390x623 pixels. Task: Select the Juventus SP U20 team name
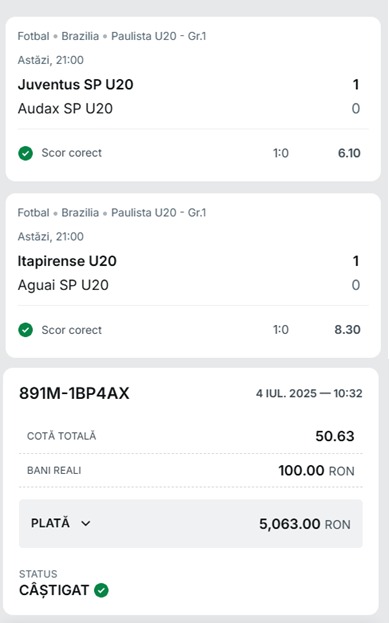(x=75, y=85)
